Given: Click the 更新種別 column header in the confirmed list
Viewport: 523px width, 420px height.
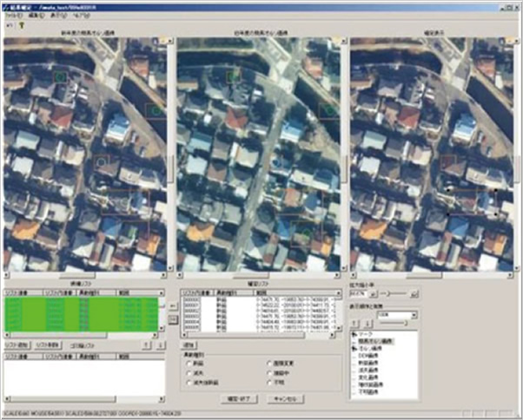Looking at the screenshot, I should (x=233, y=292).
